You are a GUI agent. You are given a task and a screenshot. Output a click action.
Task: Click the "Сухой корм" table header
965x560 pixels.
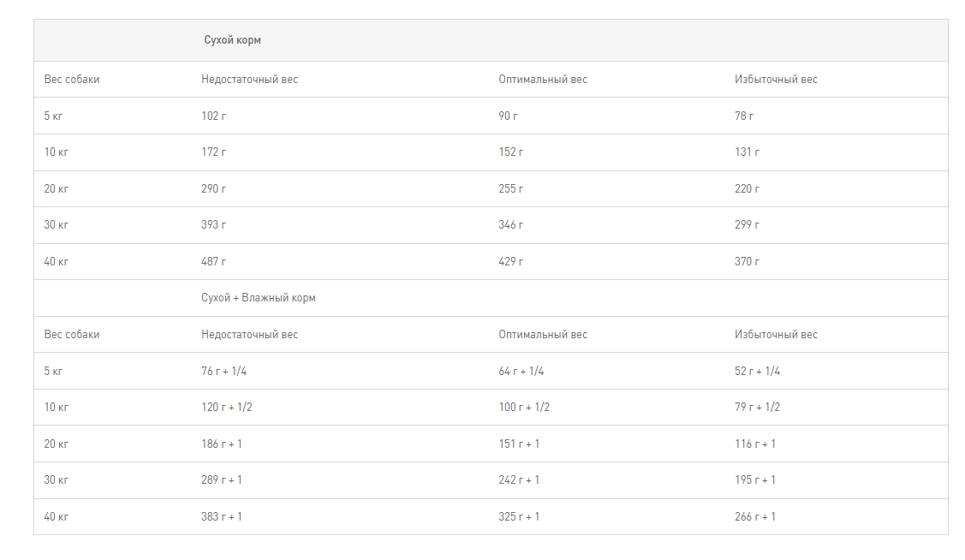pyautogui.click(x=232, y=40)
